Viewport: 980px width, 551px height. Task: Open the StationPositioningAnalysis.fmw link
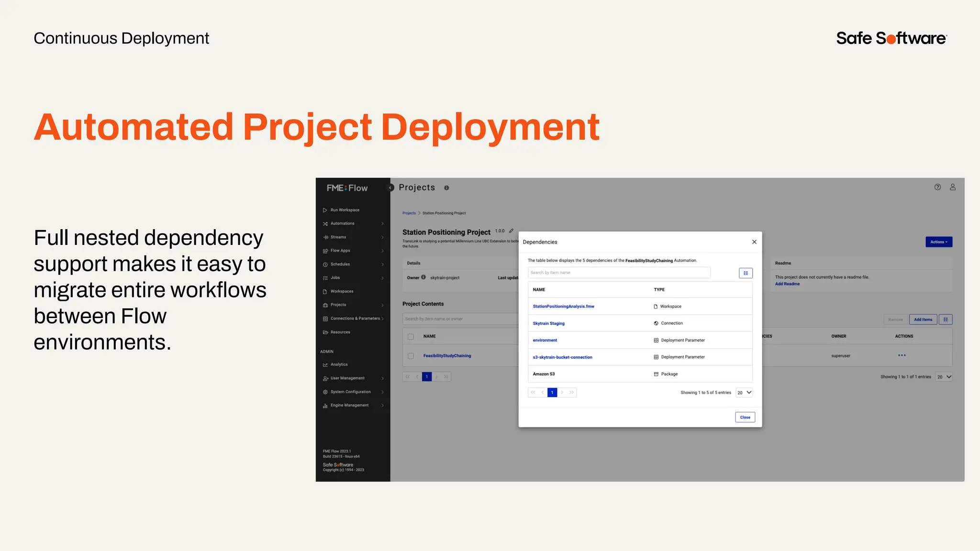coord(563,307)
